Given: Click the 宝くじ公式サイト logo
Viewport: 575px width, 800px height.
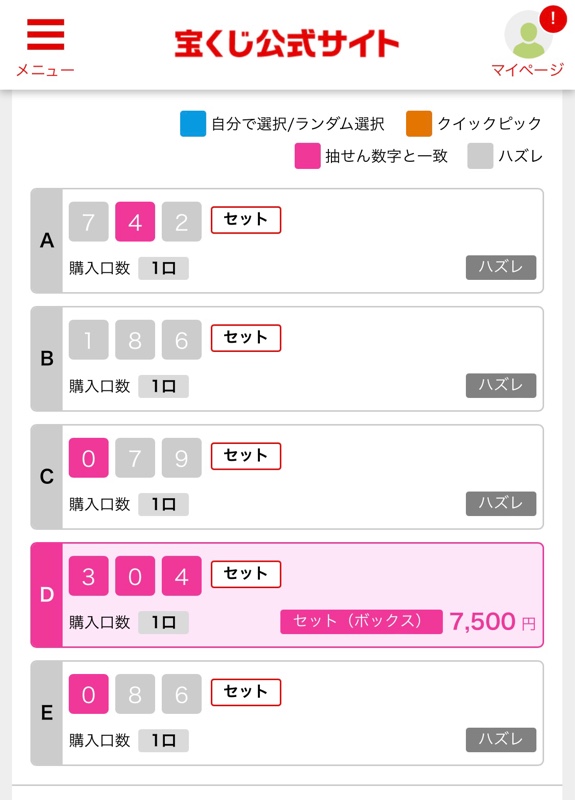Looking at the screenshot, I should pos(287,43).
